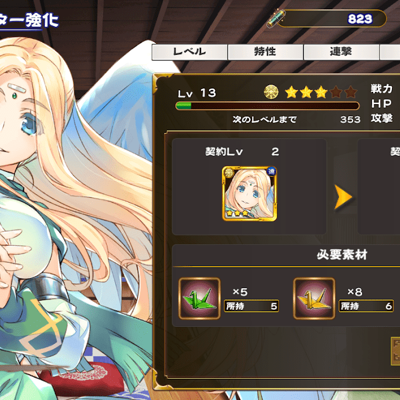Tap the 所持 6 owned count field
This screenshot has height=400, width=400.
366,306
